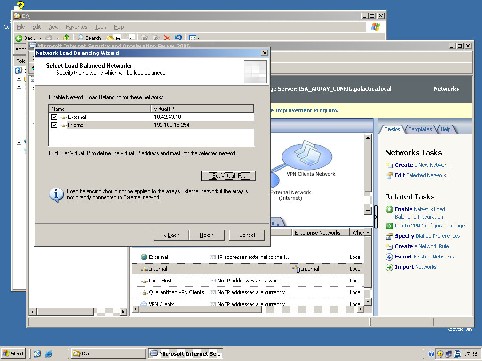
Task: Click the yellow system tray icon
Action: coord(440,354)
